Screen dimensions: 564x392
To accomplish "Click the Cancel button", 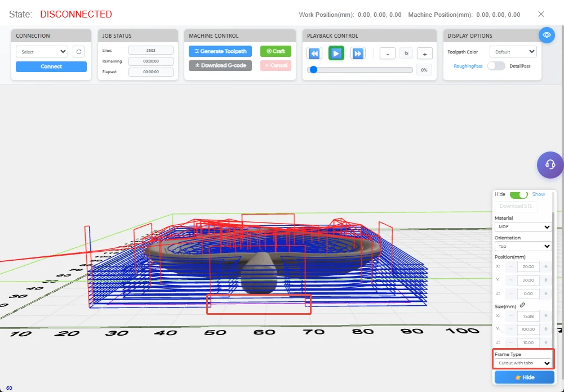I will pos(276,65).
